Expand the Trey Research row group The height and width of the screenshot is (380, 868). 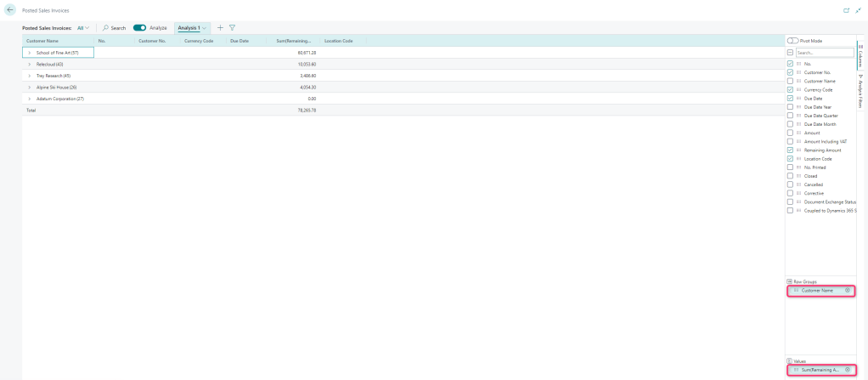[x=30, y=76]
